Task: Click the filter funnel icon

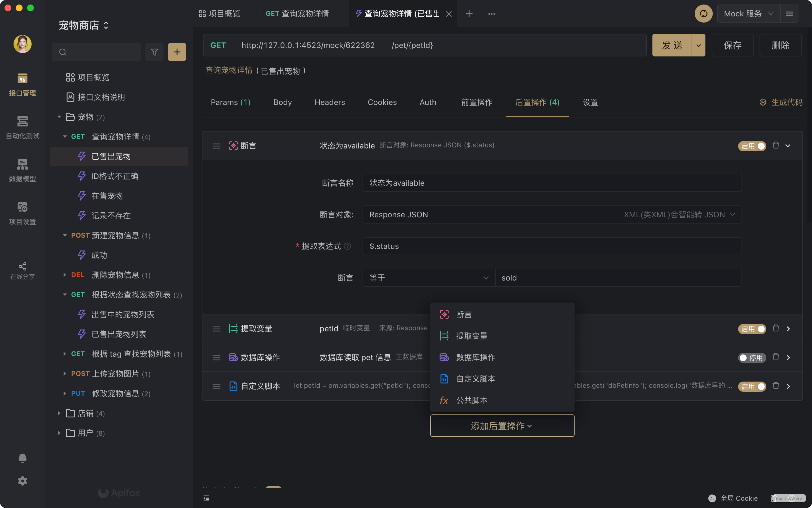Action: click(x=154, y=52)
